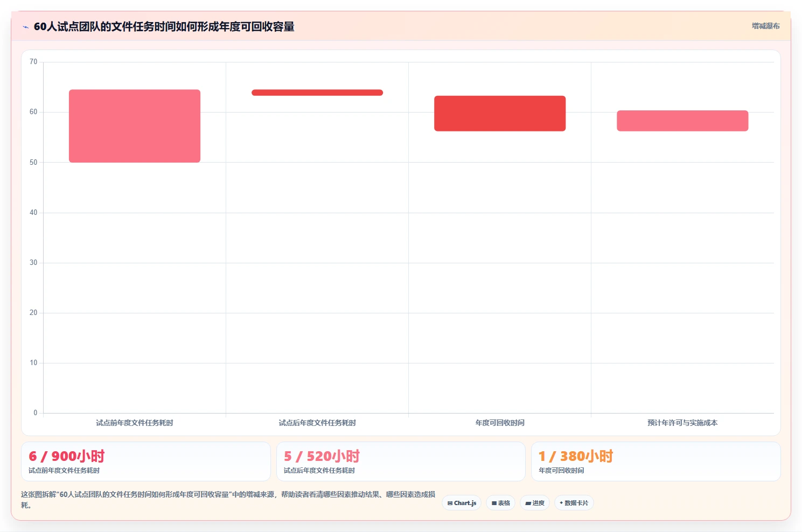Select the Chart.js tag chip
This screenshot has height=532, width=802.
pyautogui.click(x=462, y=503)
